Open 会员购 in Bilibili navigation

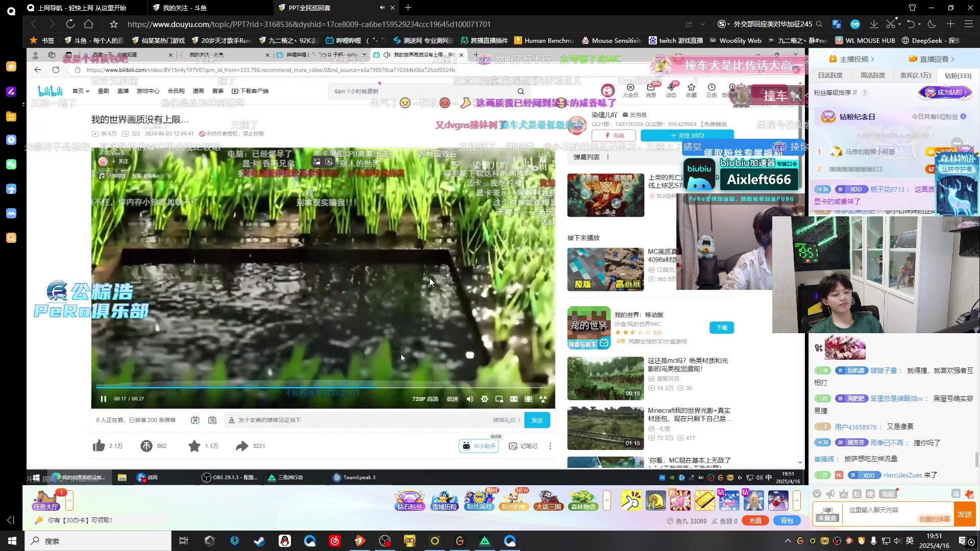tap(176, 91)
